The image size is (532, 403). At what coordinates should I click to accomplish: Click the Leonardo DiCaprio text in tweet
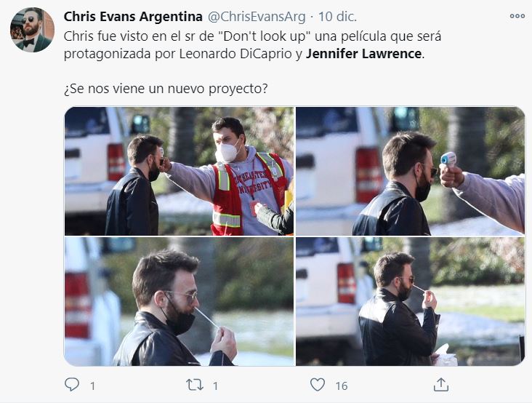point(235,54)
